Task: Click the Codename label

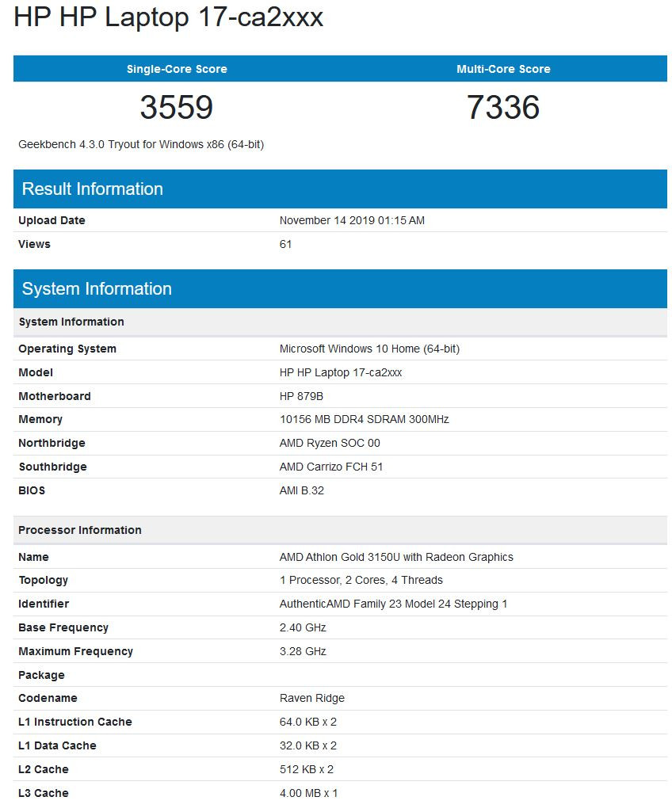Action: coord(48,698)
